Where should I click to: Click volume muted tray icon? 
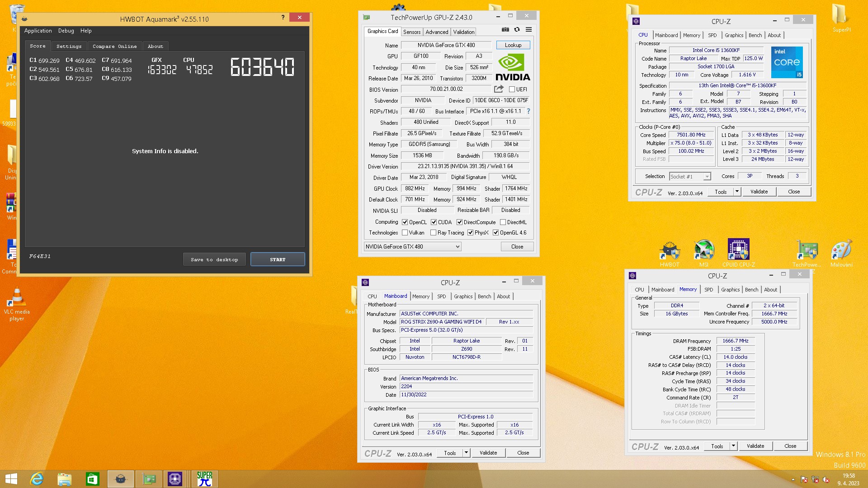coord(826,479)
